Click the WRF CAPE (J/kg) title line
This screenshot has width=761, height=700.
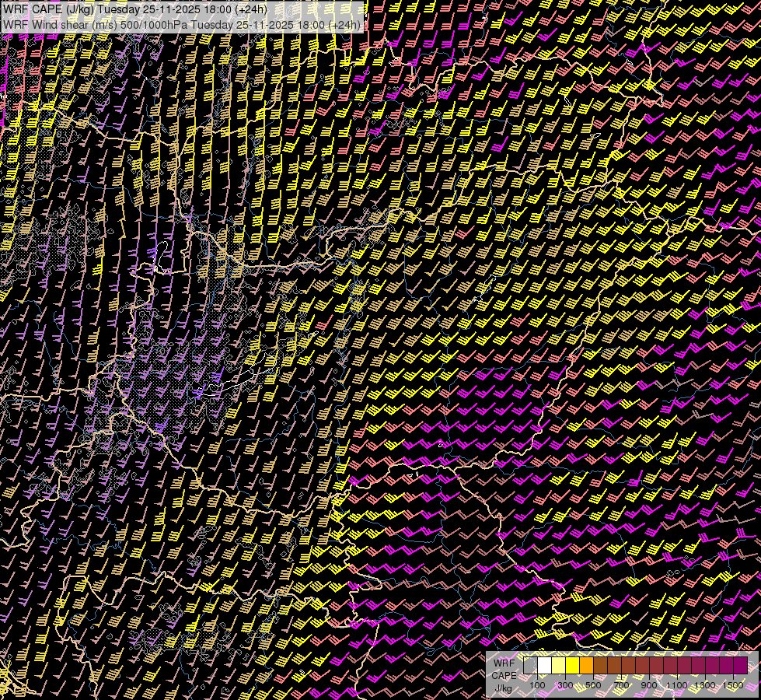(135, 9)
